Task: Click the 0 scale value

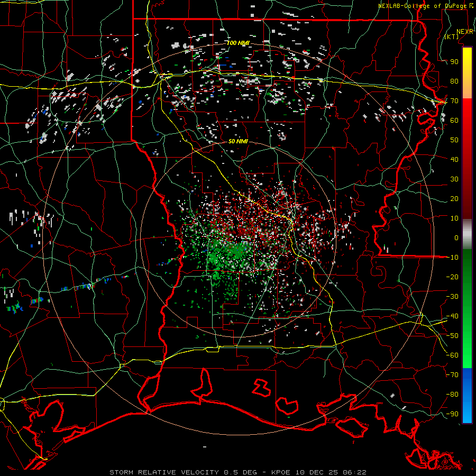Action: pos(456,237)
